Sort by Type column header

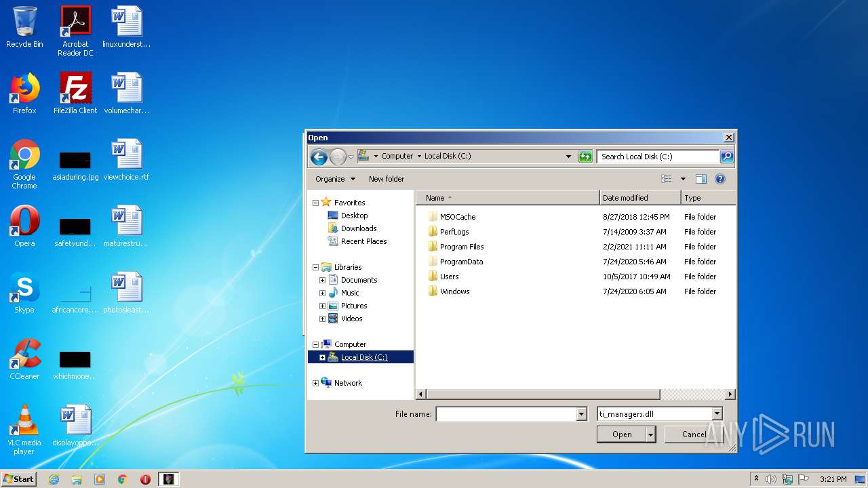[x=708, y=198]
